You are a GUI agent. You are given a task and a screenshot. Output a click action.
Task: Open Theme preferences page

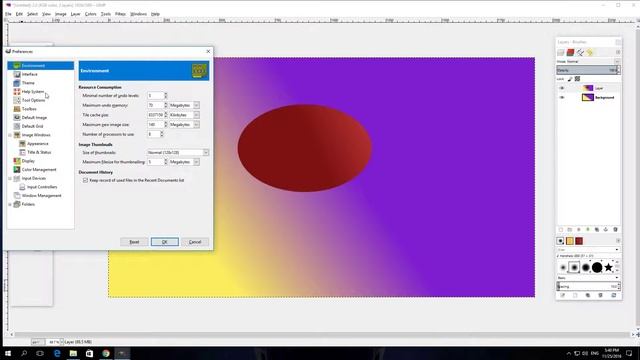pos(28,83)
